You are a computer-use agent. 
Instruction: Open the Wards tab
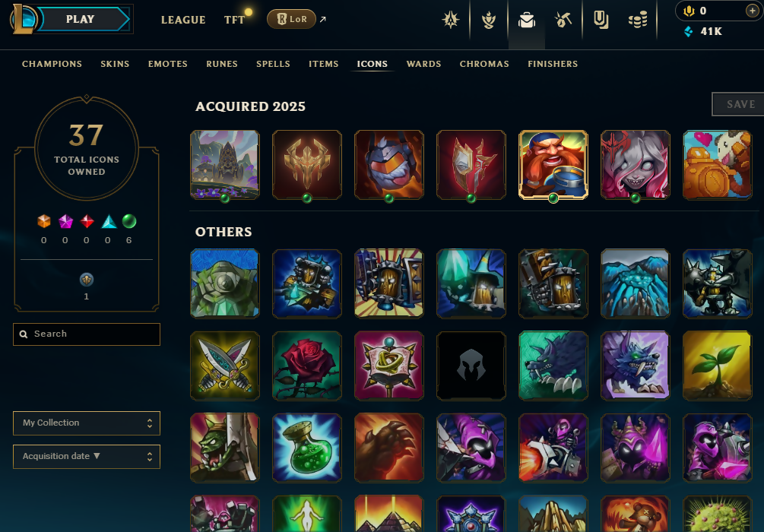[x=424, y=64]
